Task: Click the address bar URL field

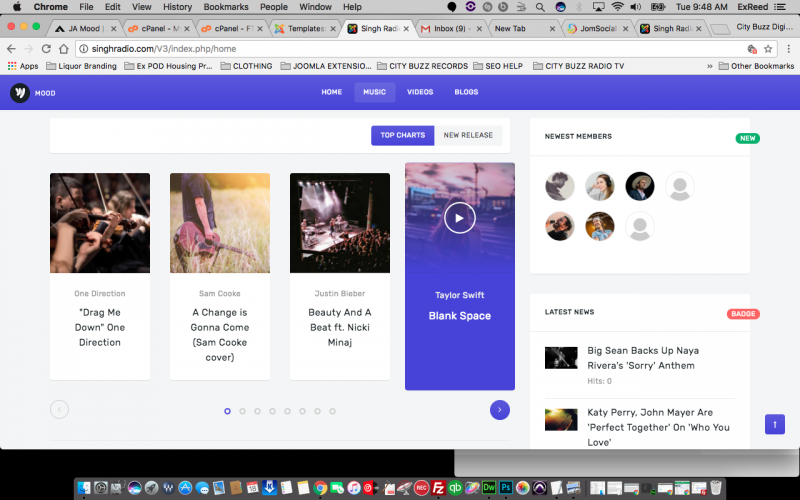Action: click(408, 49)
